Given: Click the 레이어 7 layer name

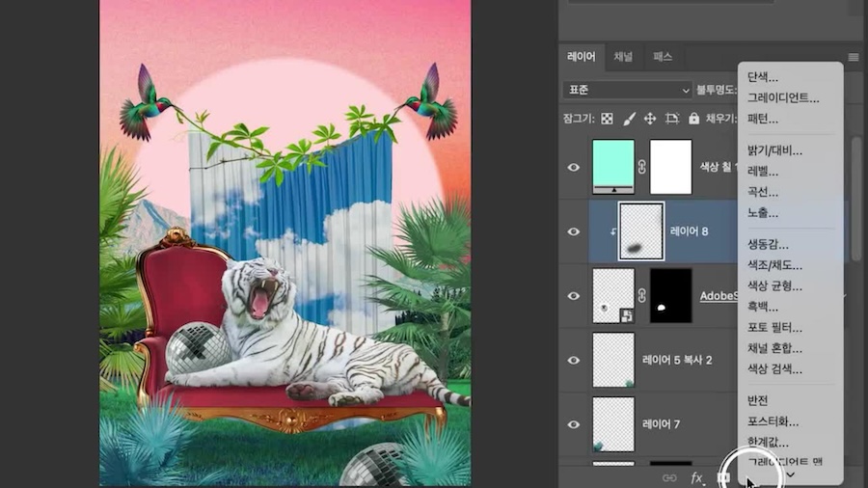Looking at the screenshot, I should click(x=661, y=423).
